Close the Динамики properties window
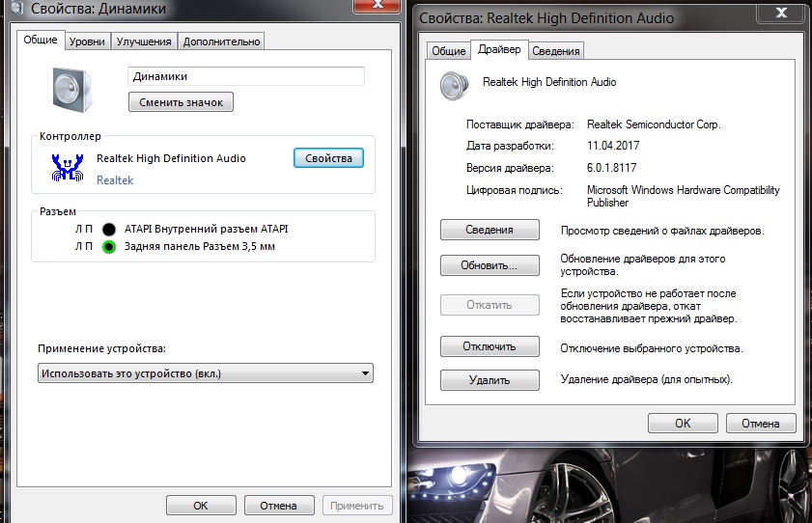Screen dimensions: 812x523 pos(378,5)
